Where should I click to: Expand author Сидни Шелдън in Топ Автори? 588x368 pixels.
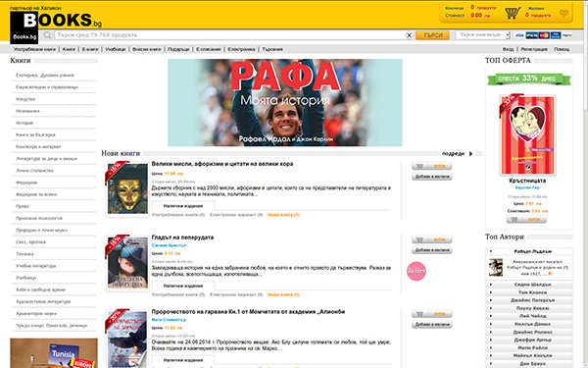[x=529, y=285]
